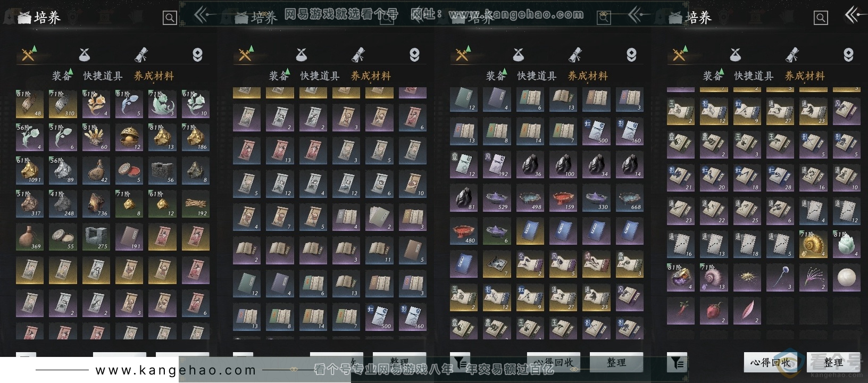Choose the 81阶 gold crystal stack of 60
868x383 pixels.
tap(96, 137)
